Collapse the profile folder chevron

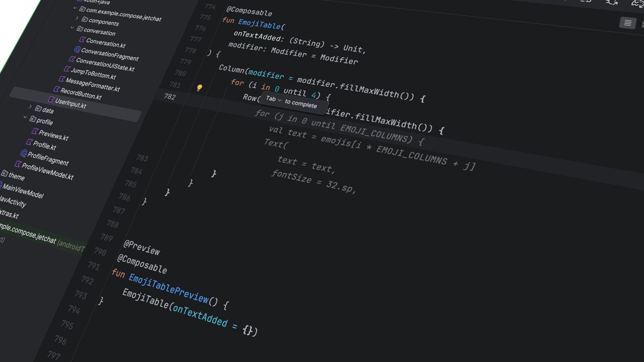point(25,117)
